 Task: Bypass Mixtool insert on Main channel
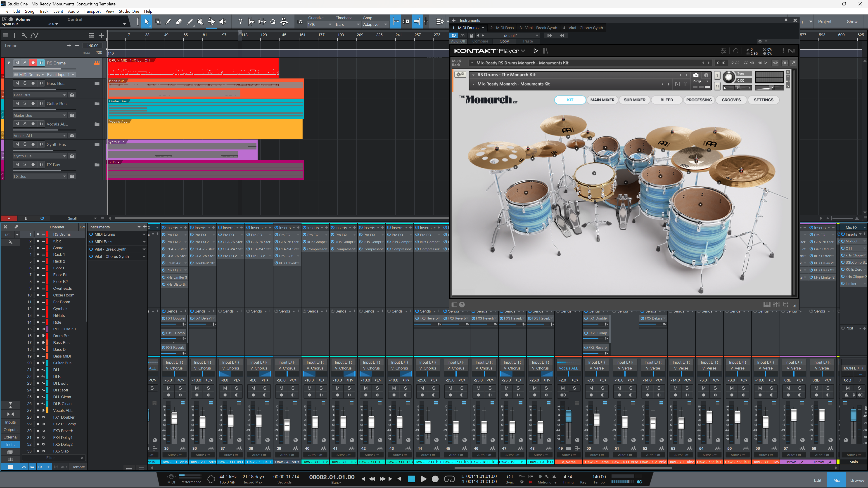(843, 241)
